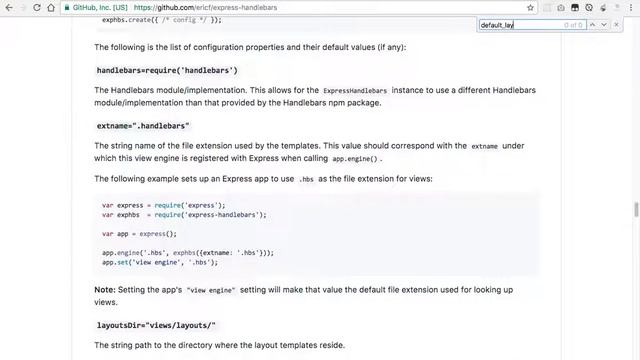Click the layoutsDir="views/layouts/" heading
640x360 pixels.
(x=156, y=325)
